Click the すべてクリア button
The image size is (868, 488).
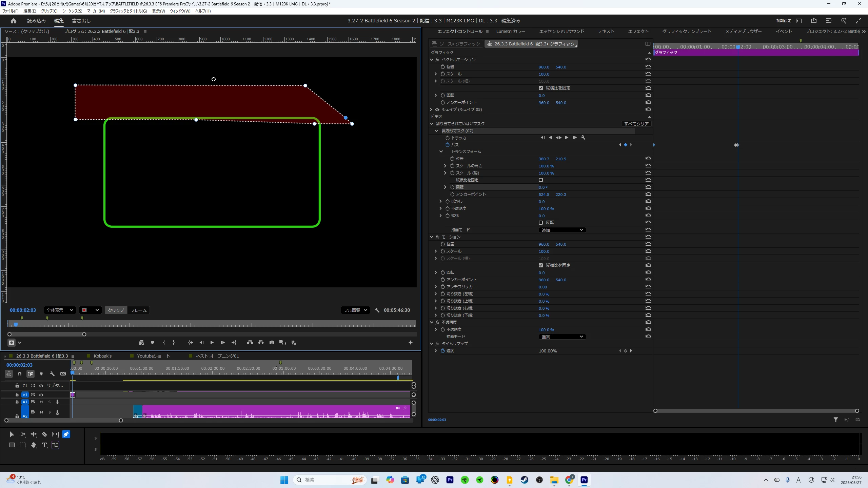pos(636,124)
